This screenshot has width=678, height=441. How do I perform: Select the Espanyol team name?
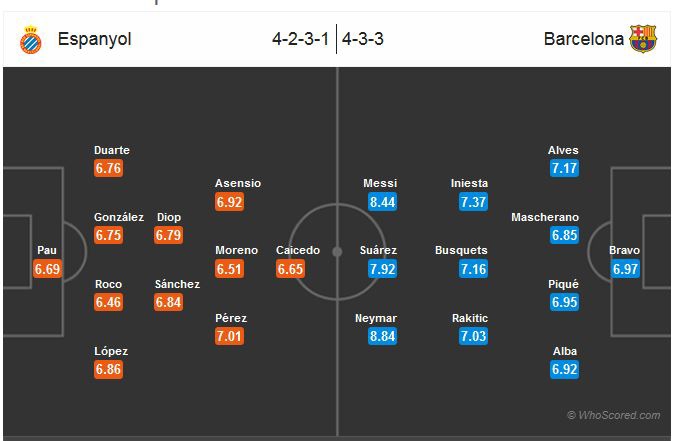(95, 40)
